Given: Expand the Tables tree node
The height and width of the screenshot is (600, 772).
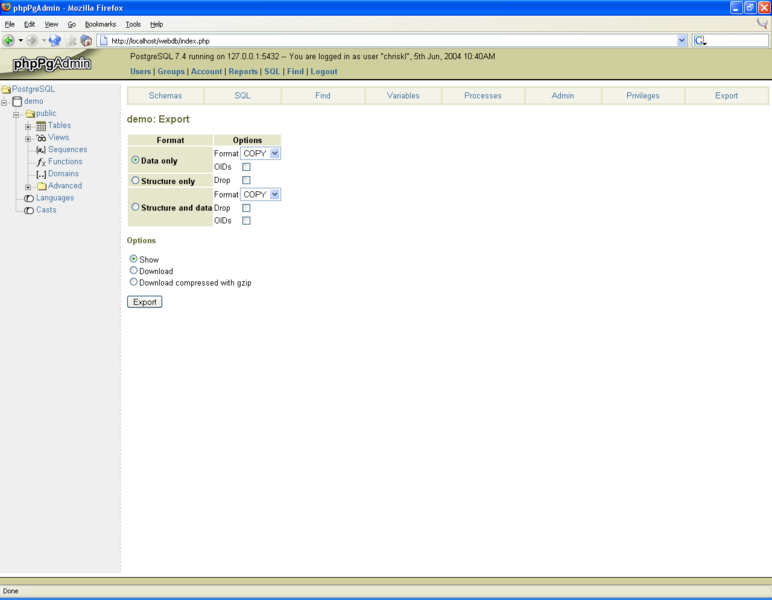Looking at the screenshot, I should click(x=28, y=126).
